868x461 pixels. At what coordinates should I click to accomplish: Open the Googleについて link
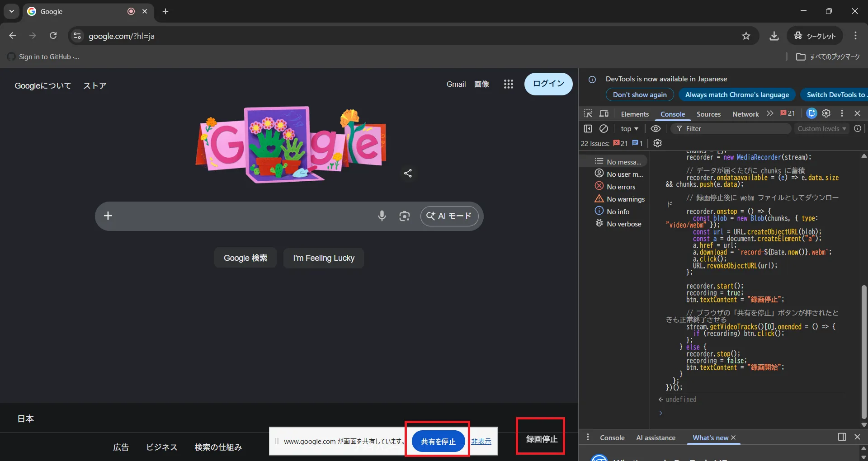click(x=43, y=86)
